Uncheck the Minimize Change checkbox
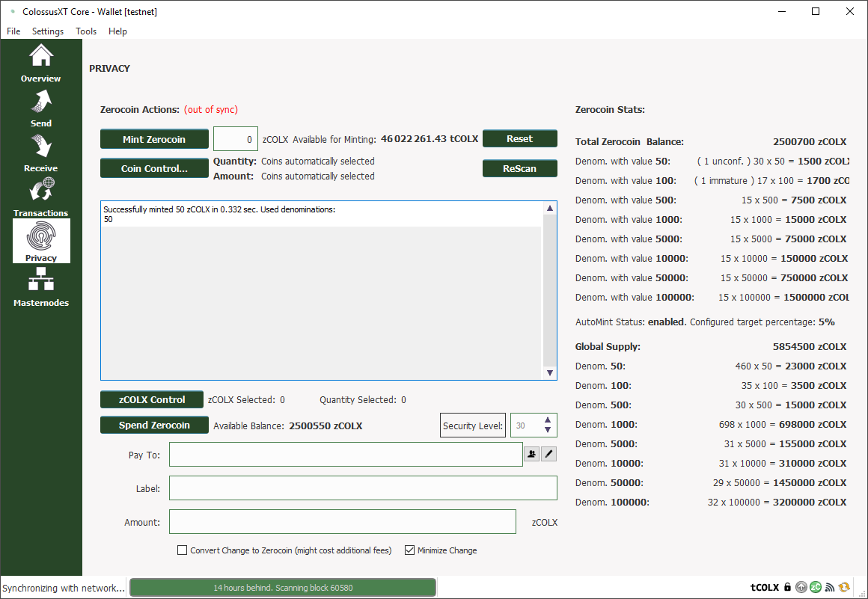This screenshot has width=868, height=599. pyautogui.click(x=409, y=550)
